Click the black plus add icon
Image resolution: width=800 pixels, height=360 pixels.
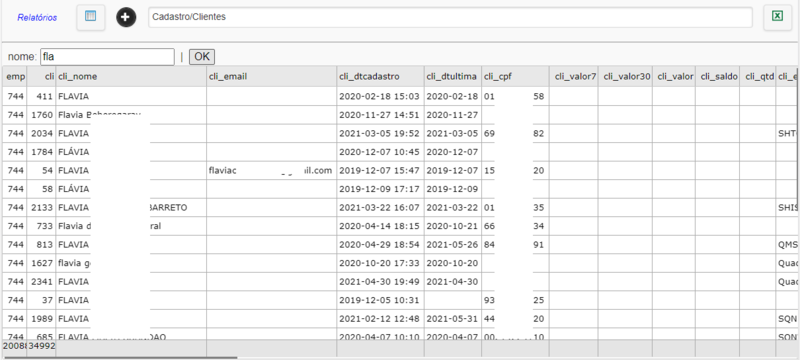click(126, 17)
